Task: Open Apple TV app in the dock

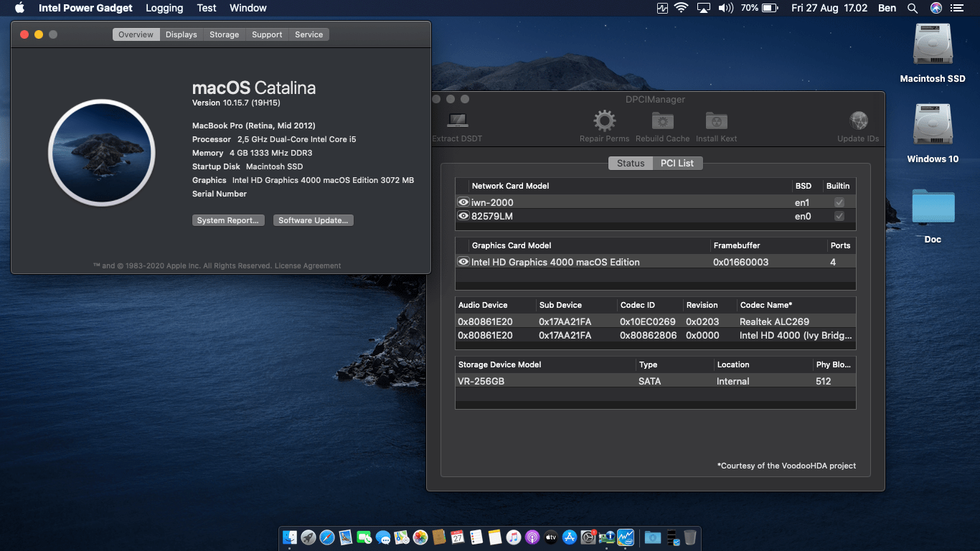Action: tap(551, 537)
